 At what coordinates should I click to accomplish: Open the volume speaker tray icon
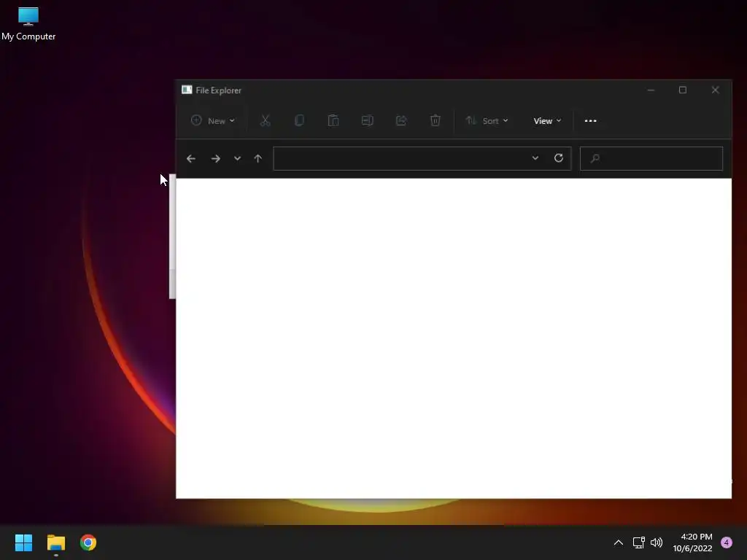[x=657, y=542]
